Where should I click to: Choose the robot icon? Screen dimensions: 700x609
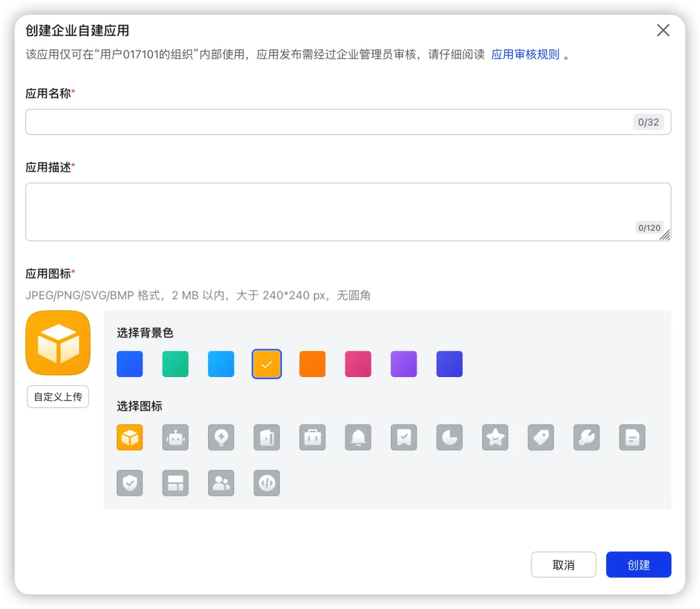[176, 437]
